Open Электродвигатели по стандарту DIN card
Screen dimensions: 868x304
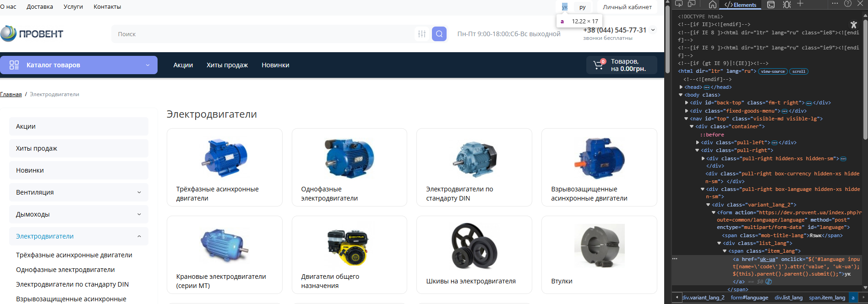click(474, 167)
